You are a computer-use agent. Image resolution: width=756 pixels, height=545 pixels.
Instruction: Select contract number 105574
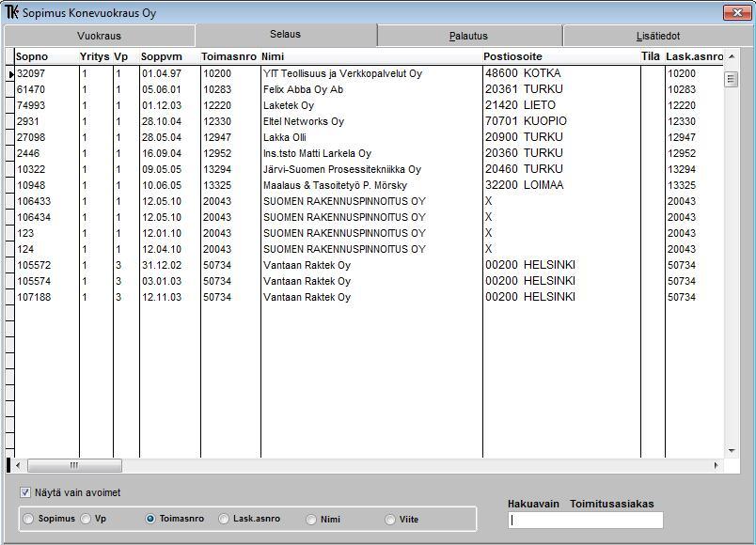click(x=47, y=281)
